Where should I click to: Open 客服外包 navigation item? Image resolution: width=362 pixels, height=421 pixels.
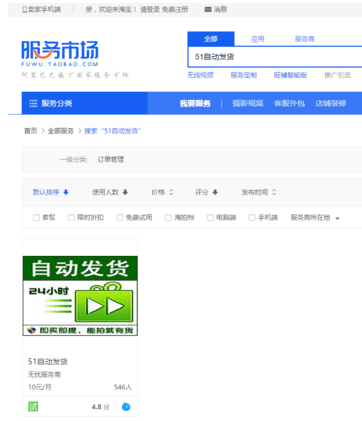[x=289, y=103]
